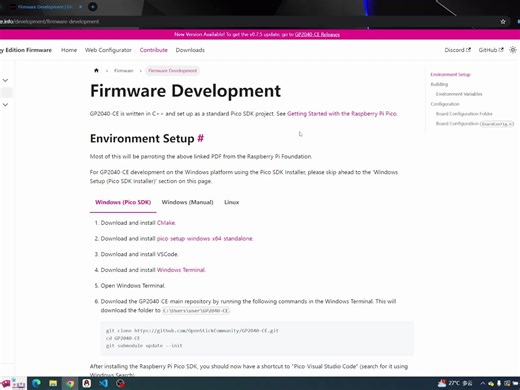Open the QQ penguin app in taskbar
The width and height of the screenshot is (520, 390).
point(87,383)
